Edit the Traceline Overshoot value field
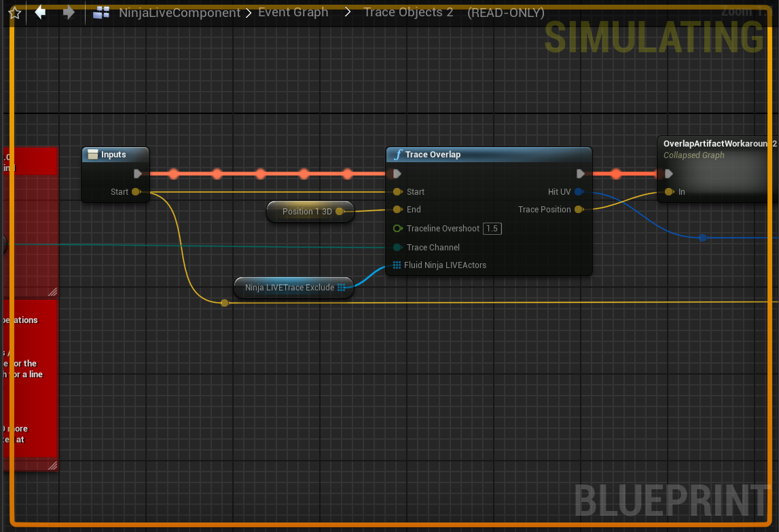779x532 pixels. click(x=492, y=229)
